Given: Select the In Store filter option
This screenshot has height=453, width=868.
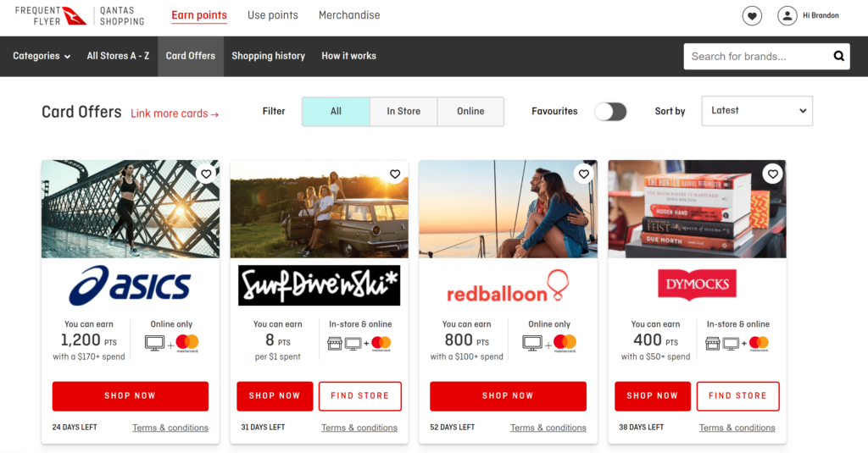Looking at the screenshot, I should click(x=403, y=111).
